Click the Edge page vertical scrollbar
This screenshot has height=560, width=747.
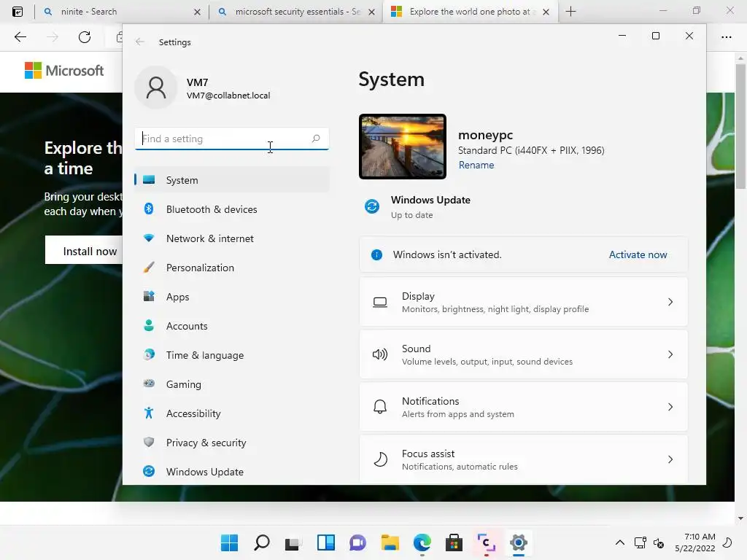point(740,127)
